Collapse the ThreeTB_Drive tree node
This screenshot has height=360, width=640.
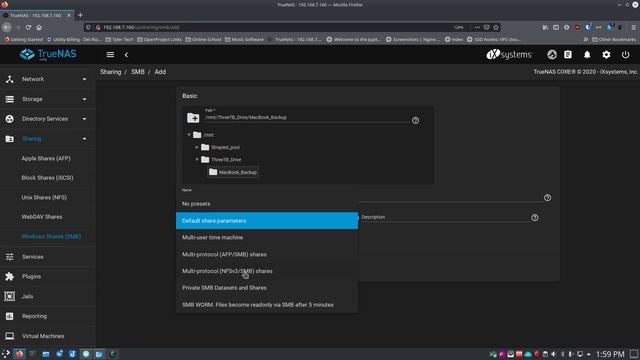point(197,160)
